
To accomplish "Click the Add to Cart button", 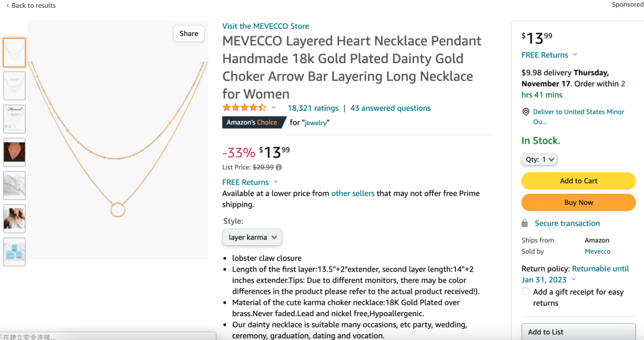I will coord(578,181).
